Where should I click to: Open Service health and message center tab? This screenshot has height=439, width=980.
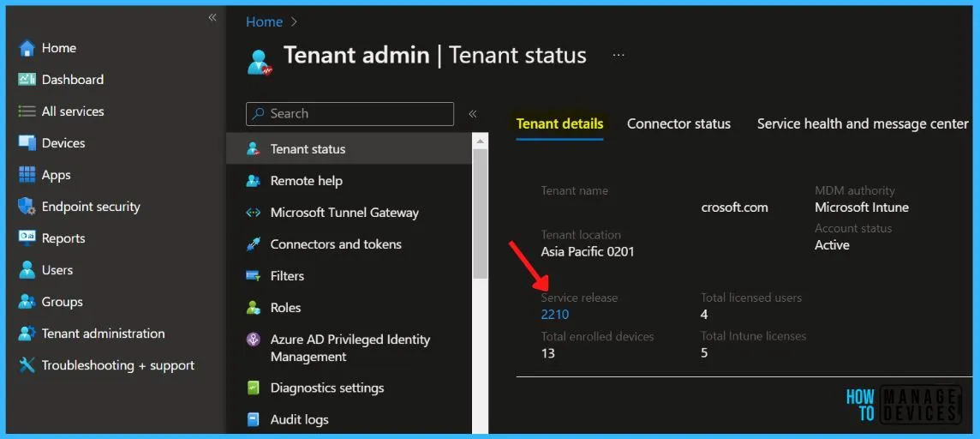click(x=863, y=123)
